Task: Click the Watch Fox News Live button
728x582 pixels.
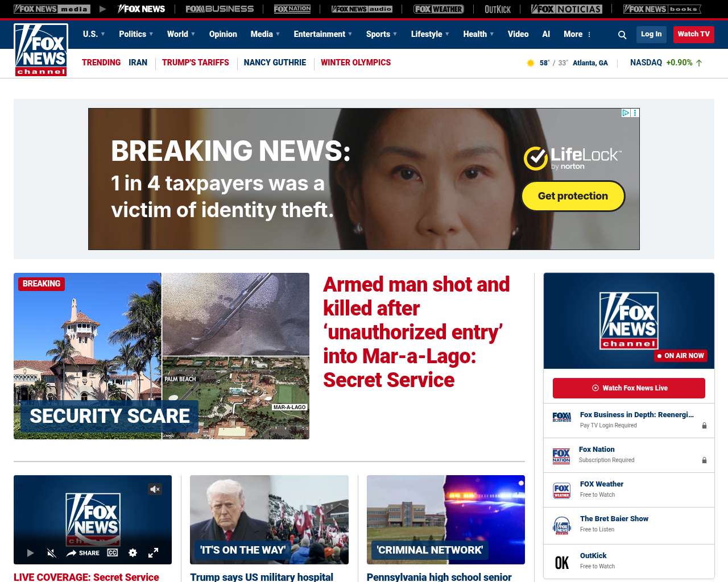Action: pyautogui.click(x=628, y=388)
